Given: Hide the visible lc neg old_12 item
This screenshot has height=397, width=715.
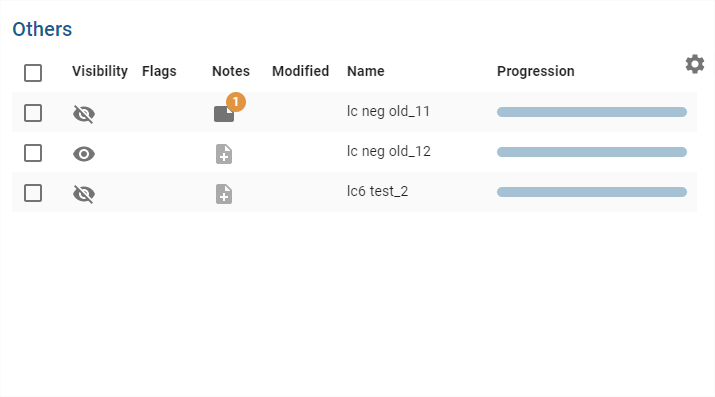Looking at the screenshot, I should coord(84,154).
